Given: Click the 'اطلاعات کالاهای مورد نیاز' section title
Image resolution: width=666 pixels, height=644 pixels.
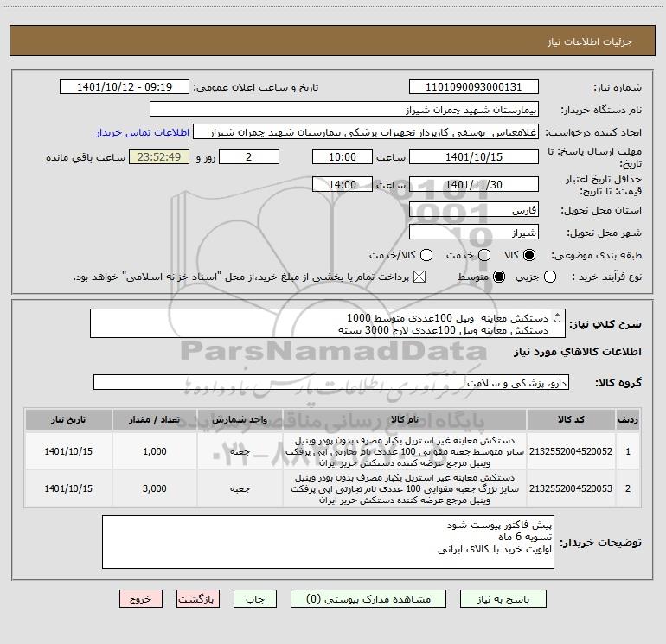Looking at the screenshot, I should [x=577, y=352].
